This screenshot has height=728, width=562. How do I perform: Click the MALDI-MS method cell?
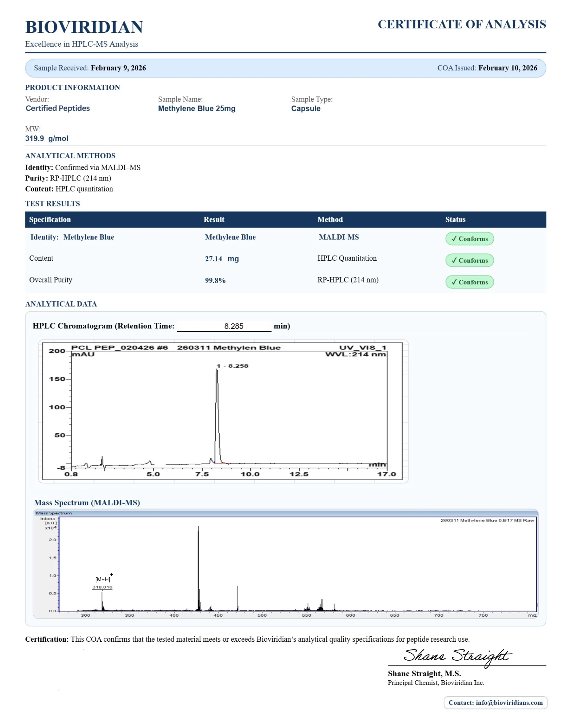[x=339, y=237]
